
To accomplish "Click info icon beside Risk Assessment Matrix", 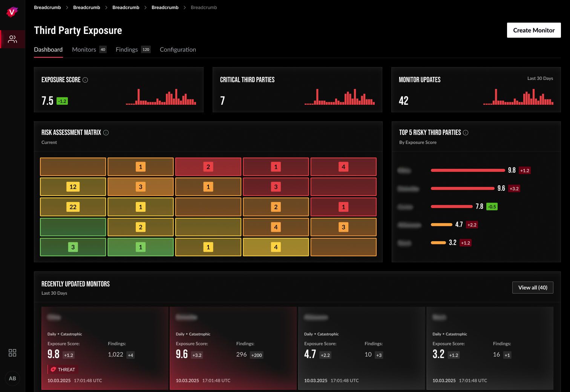I will (106, 133).
